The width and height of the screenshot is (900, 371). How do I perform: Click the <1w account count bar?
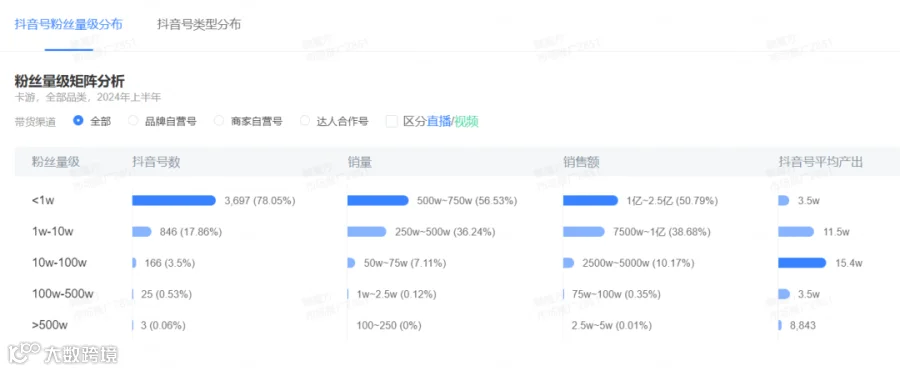[x=174, y=200]
